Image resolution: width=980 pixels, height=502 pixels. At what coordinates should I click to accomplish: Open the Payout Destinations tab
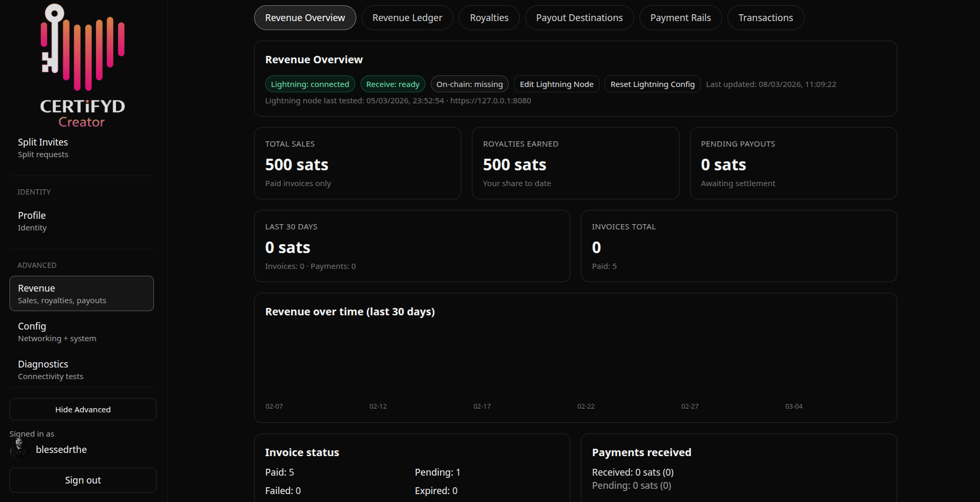[x=579, y=17]
